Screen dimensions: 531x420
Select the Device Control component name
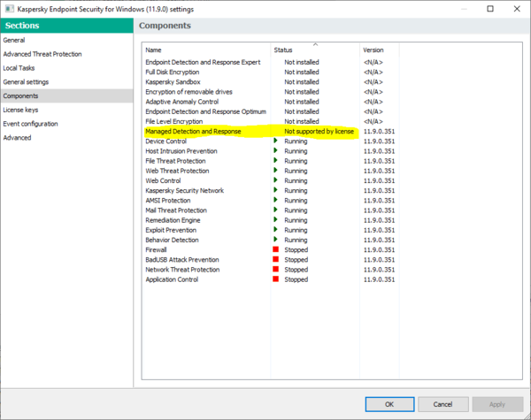coord(166,141)
